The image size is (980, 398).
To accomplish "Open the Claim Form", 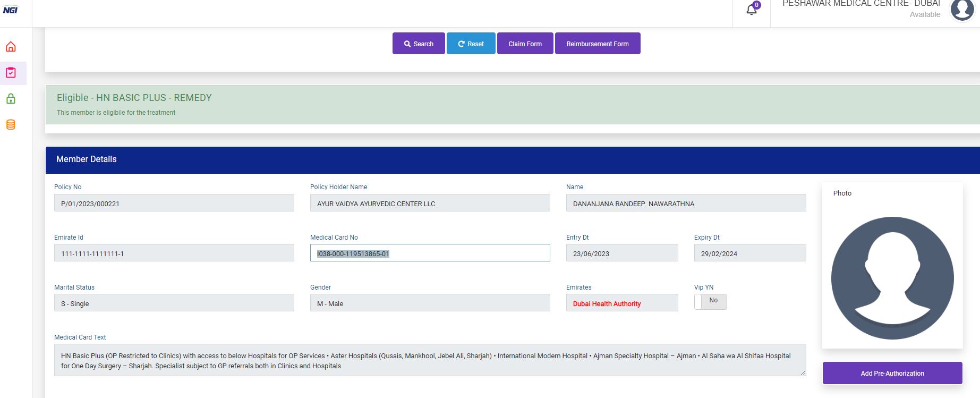I will click(525, 44).
